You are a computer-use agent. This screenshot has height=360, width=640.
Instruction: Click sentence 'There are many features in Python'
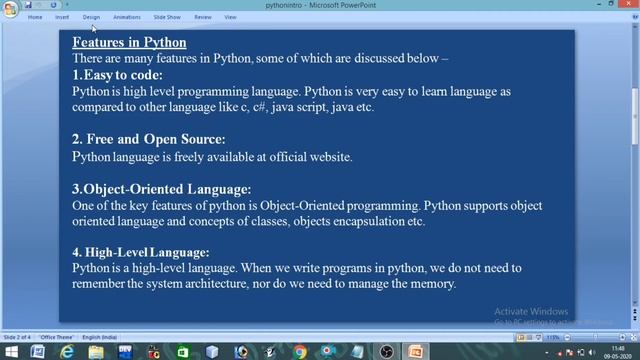pyautogui.click(x=162, y=58)
